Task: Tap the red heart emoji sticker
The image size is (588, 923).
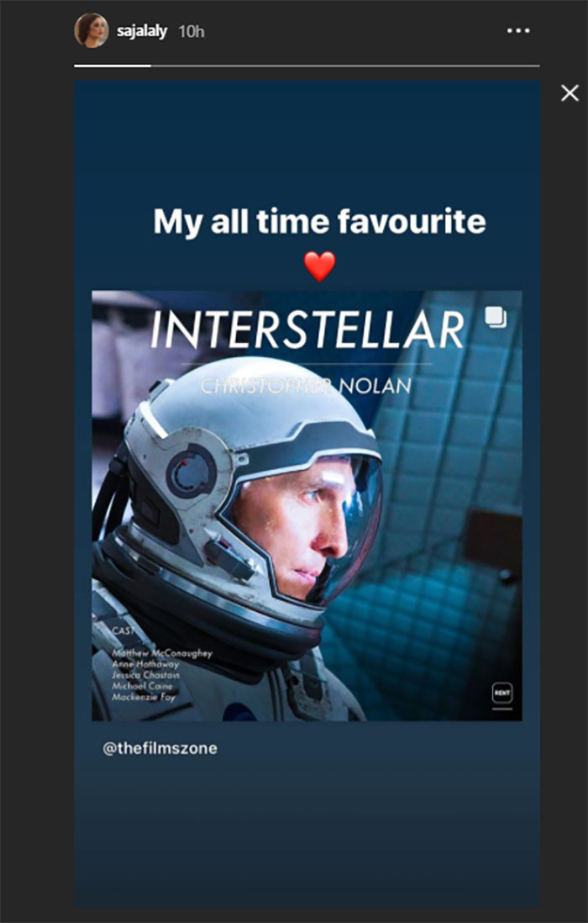Action: (320, 266)
